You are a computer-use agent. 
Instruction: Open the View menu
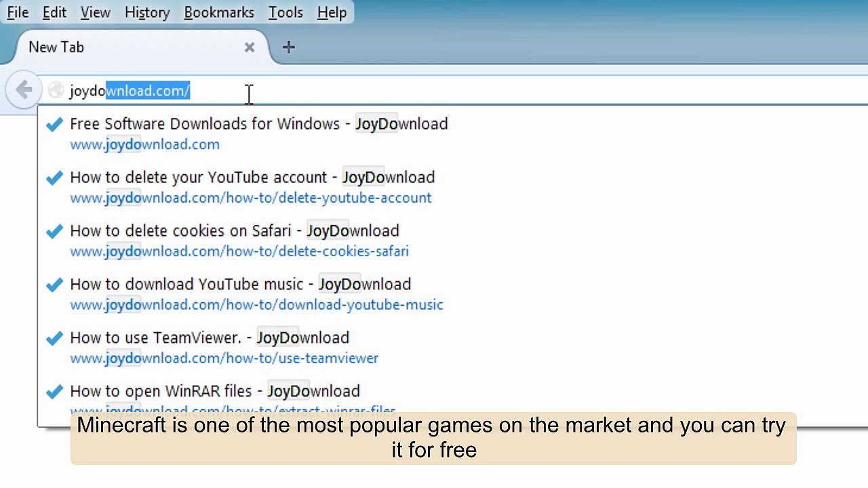(95, 12)
